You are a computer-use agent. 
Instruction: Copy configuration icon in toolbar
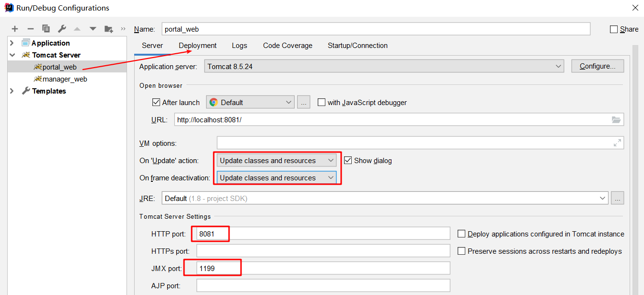coord(46,29)
